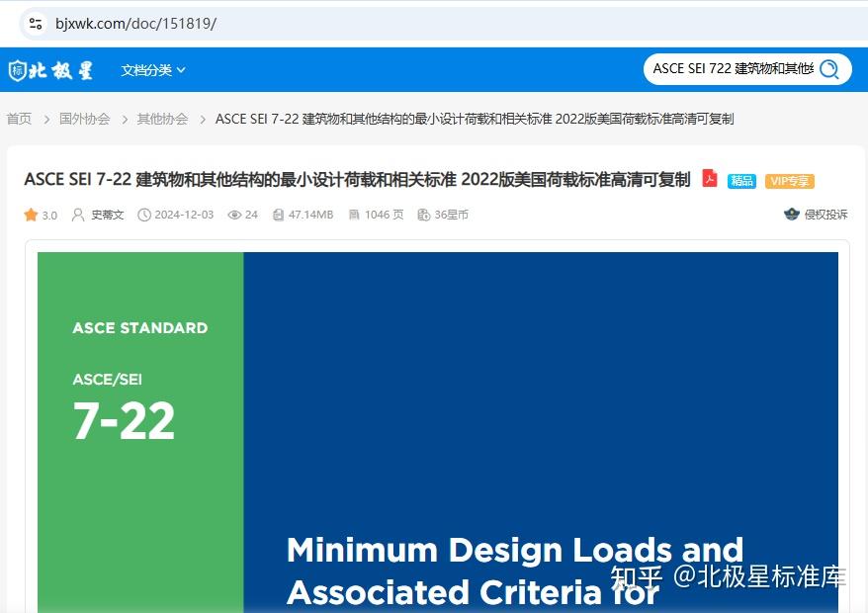
Task: Click the eye views icon
Action: (234, 215)
